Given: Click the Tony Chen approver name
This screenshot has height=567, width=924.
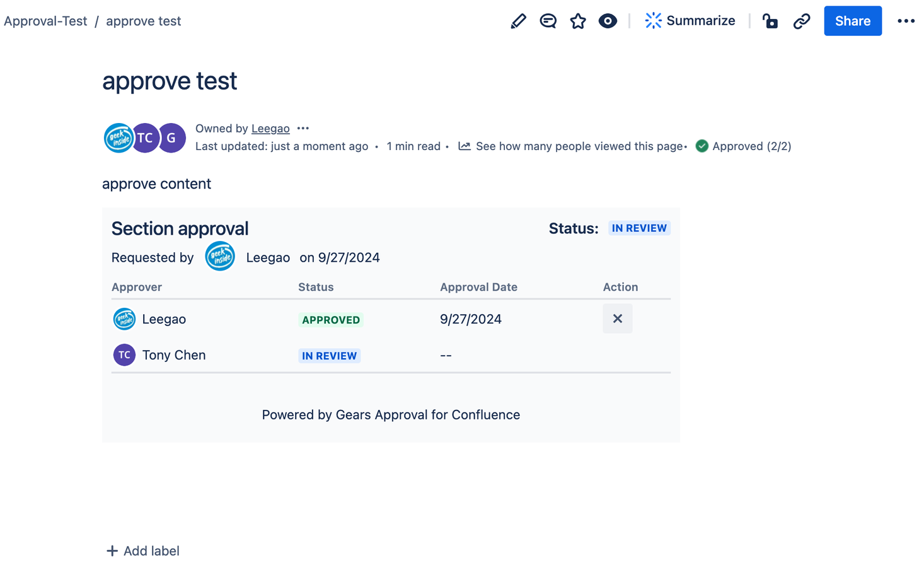Looking at the screenshot, I should pos(174,355).
